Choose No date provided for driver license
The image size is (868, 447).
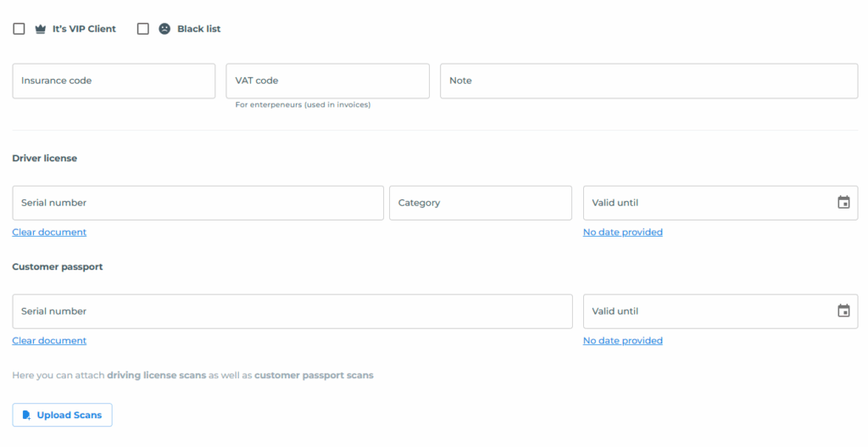point(623,232)
